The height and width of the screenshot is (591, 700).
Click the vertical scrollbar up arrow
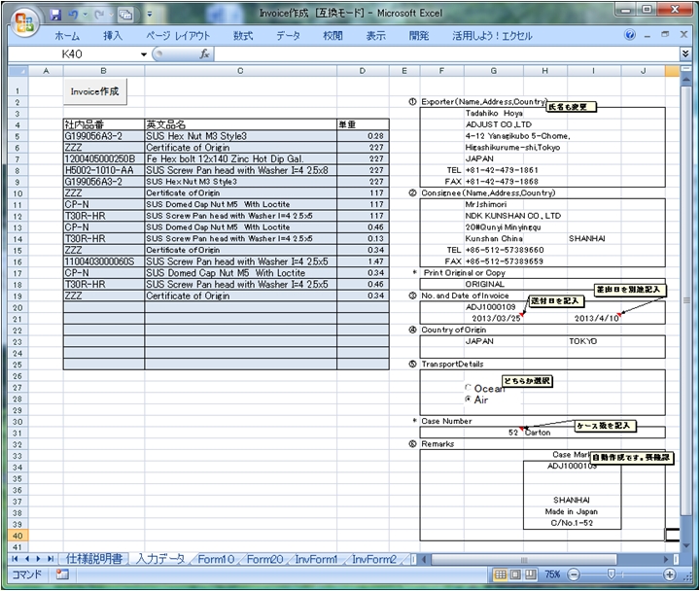pos(685,80)
